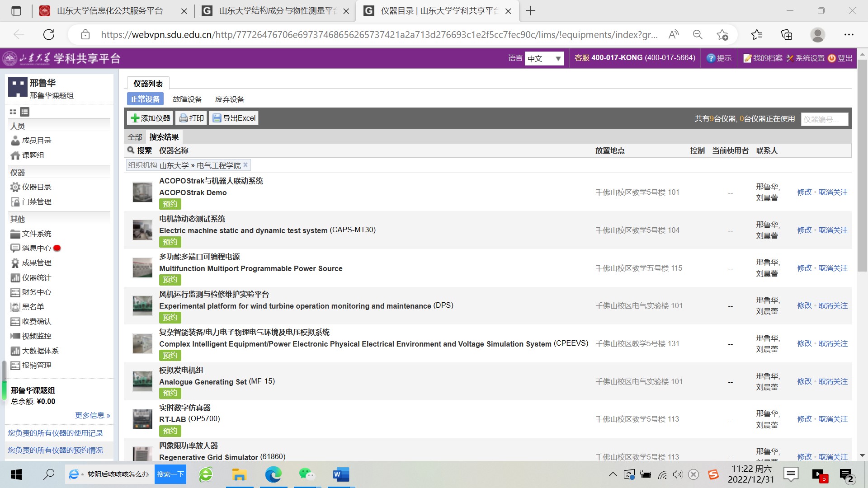Select the 全部 results tab
Image resolution: width=868 pixels, height=488 pixels.
135,137
